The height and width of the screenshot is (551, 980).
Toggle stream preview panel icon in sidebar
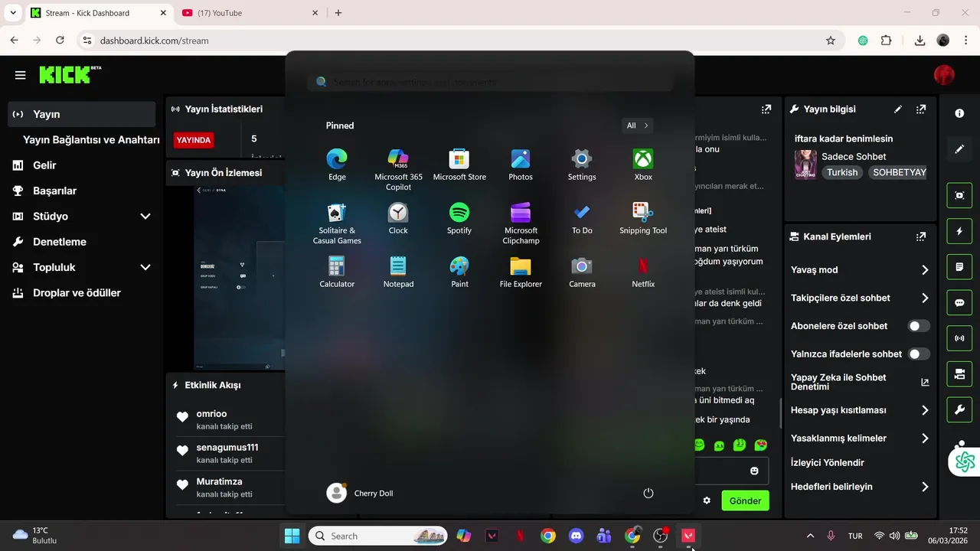959,195
